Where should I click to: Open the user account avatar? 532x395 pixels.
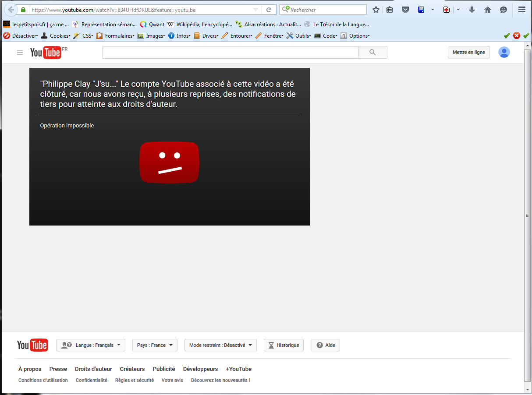pos(504,52)
